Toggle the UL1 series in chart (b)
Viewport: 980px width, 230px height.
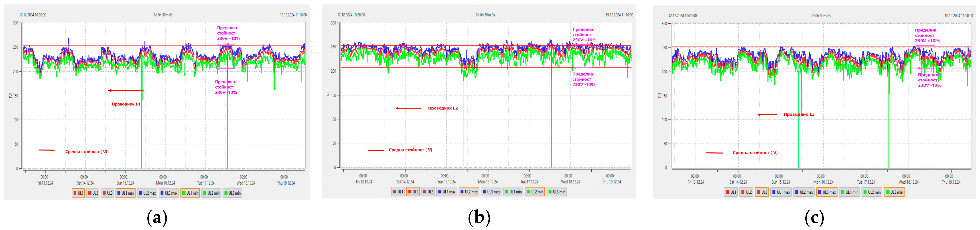(x=398, y=192)
